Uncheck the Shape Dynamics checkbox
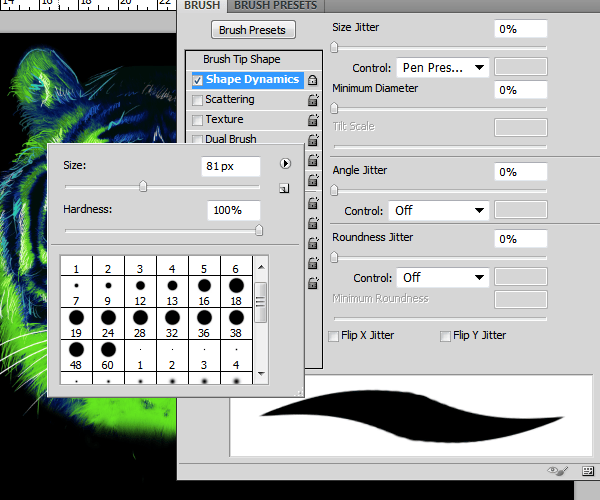Image resolution: width=600 pixels, height=500 pixels. point(197,80)
